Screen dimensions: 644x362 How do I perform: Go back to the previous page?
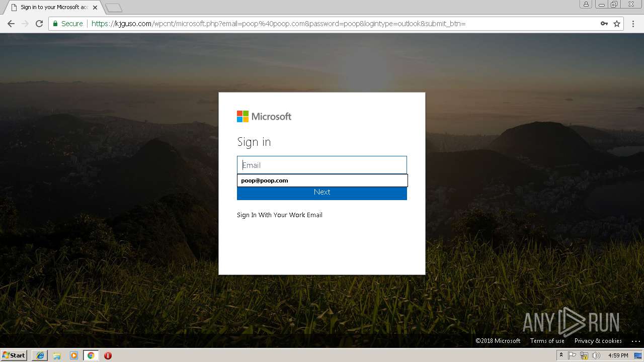[x=11, y=24]
